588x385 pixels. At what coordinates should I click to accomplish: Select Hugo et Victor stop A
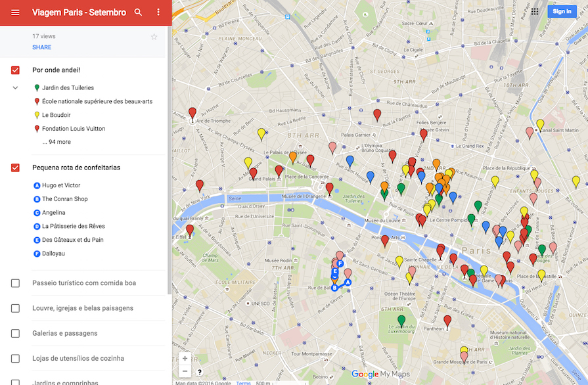coord(61,185)
